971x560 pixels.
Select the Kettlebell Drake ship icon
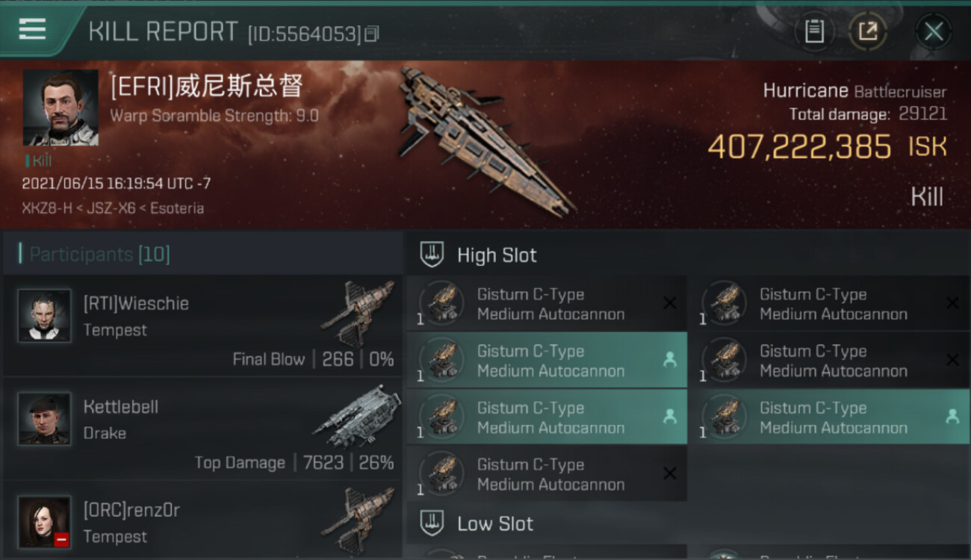pos(357,417)
